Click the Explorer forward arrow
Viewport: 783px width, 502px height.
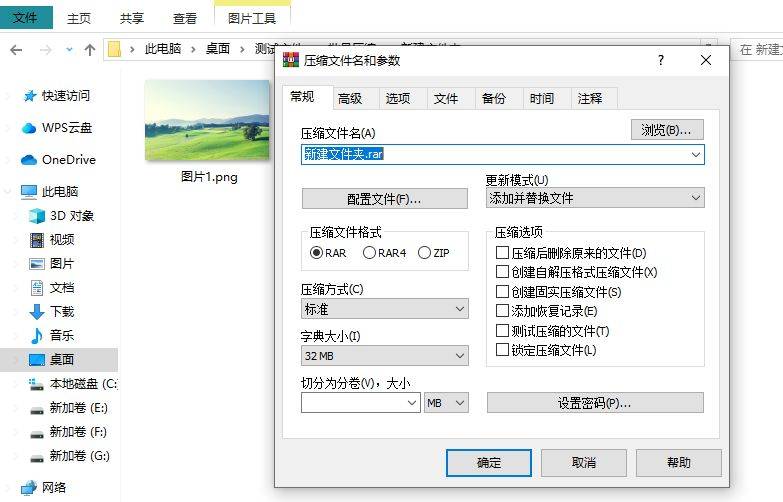coord(45,49)
